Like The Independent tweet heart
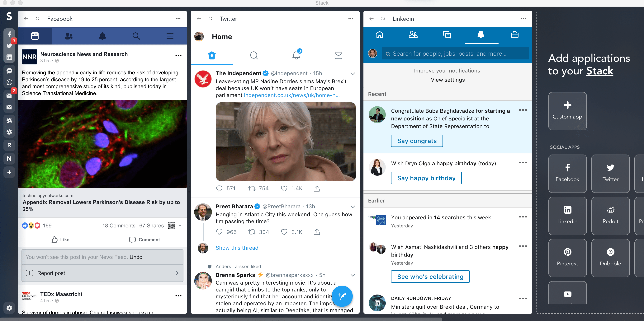 (284, 188)
